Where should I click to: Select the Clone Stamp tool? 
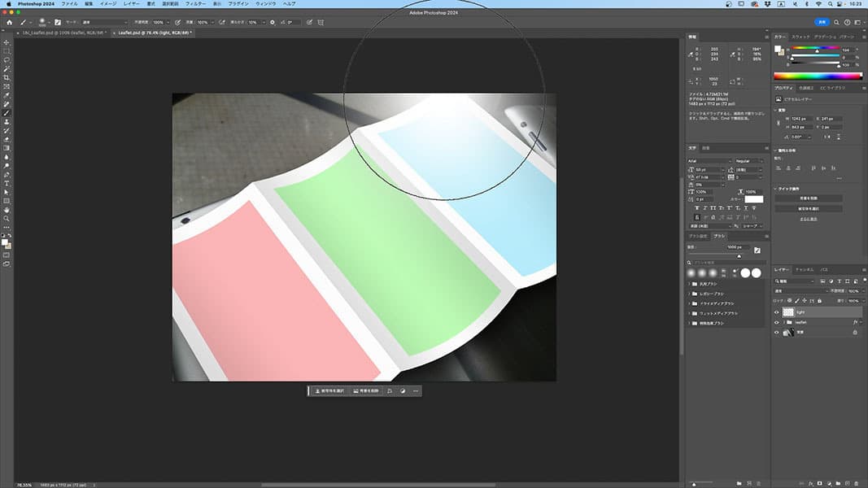click(x=7, y=122)
